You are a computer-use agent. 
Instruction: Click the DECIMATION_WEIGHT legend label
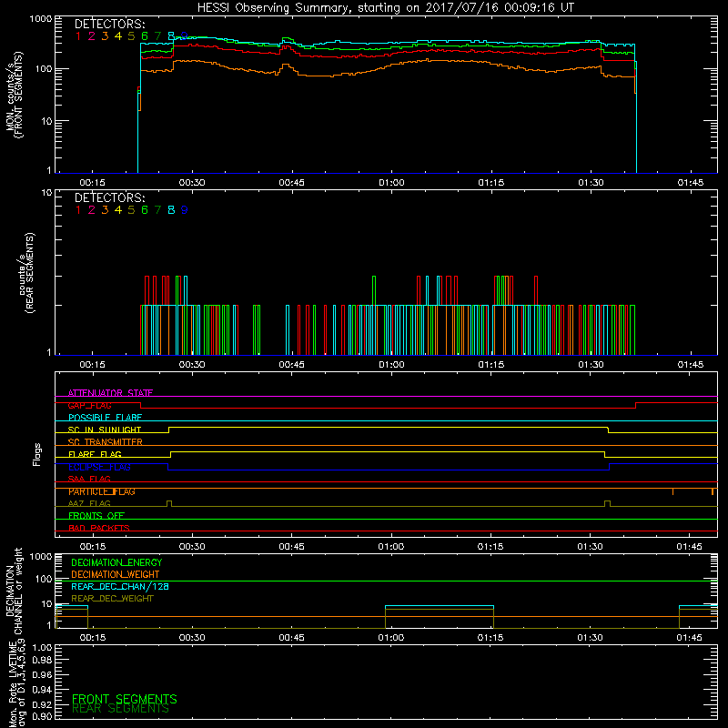point(116,574)
